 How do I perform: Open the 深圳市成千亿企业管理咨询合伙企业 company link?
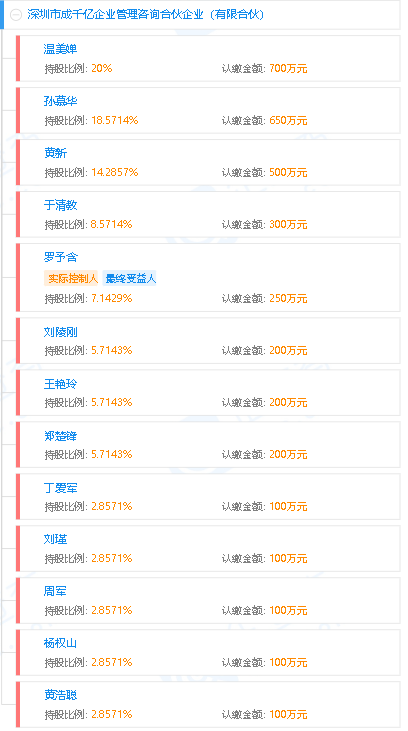(x=146, y=14)
